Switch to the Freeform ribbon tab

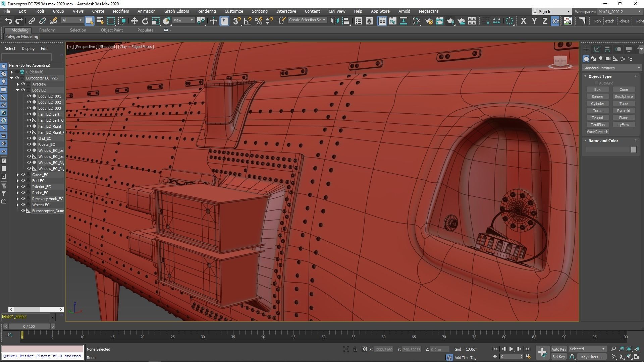(x=47, y=30)
